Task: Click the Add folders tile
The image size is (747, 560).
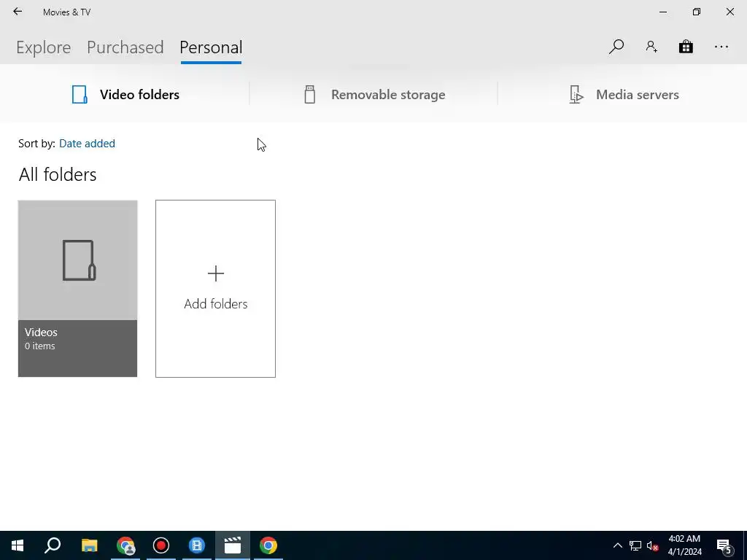Action: tap(215, 289)
